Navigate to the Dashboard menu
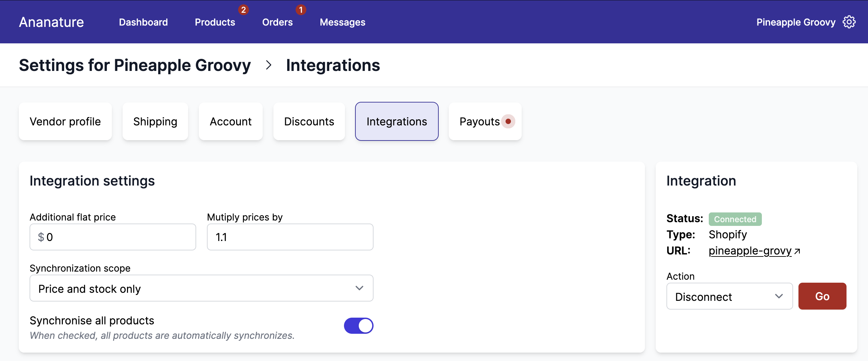868x361 pixels. pyautogui.click(x=143, y=22)
